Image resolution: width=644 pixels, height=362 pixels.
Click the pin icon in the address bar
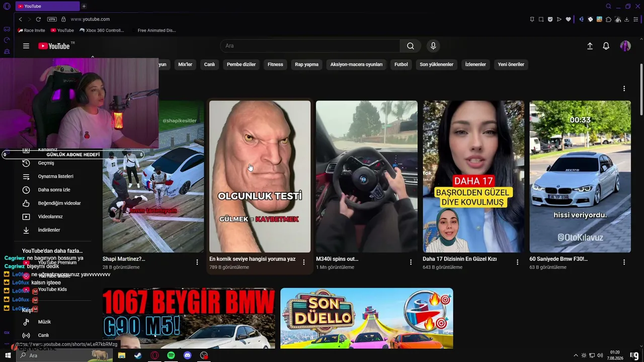pyautogui.click(x=532, y=19)
